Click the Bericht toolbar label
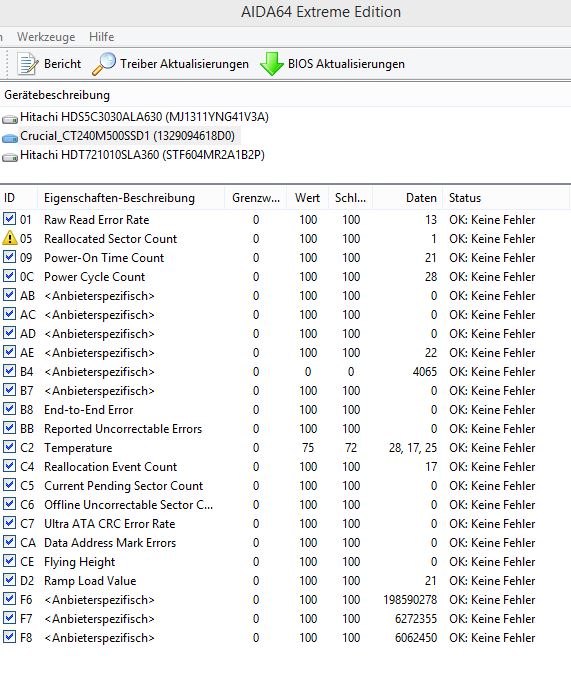This screenshot has height=694, width=571. tap(62, 64)
